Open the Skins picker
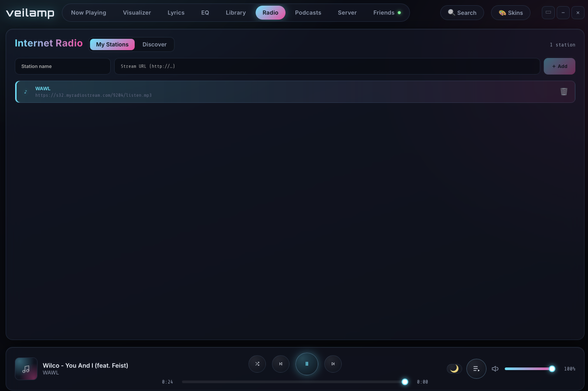This screenshot has height=391, width=588. click(x=511, y=13)
